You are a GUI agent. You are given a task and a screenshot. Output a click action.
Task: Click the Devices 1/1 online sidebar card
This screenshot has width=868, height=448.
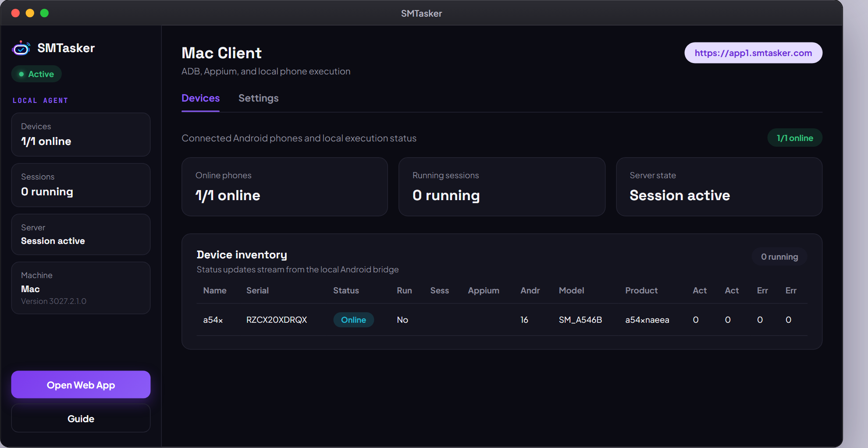pos(81,134)
